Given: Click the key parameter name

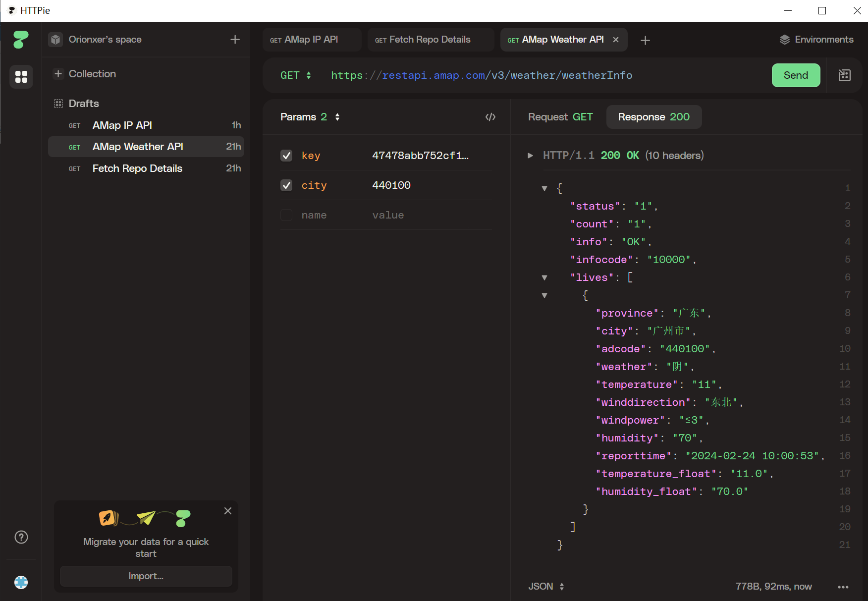Looking at the screenshot, I should (x=311, y=156).
